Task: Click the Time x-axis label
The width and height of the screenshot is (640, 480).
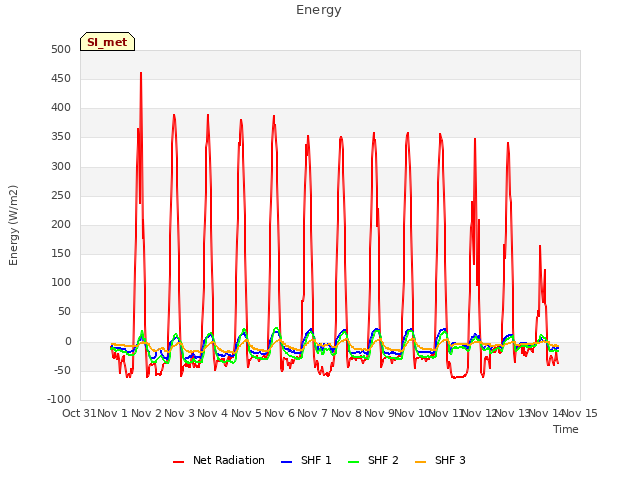Action: [x=566, y=429]
